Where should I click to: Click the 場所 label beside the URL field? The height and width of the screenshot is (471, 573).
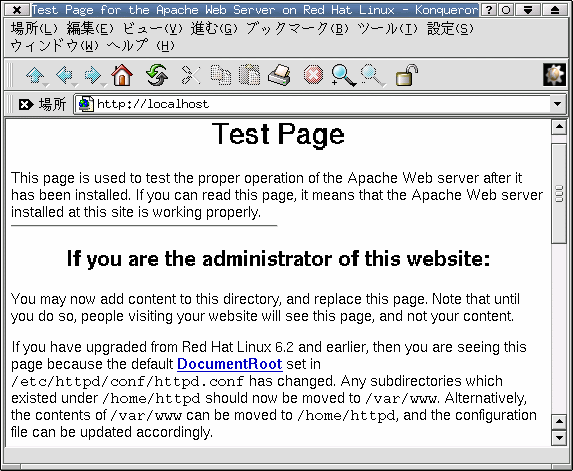click(53, 105)
